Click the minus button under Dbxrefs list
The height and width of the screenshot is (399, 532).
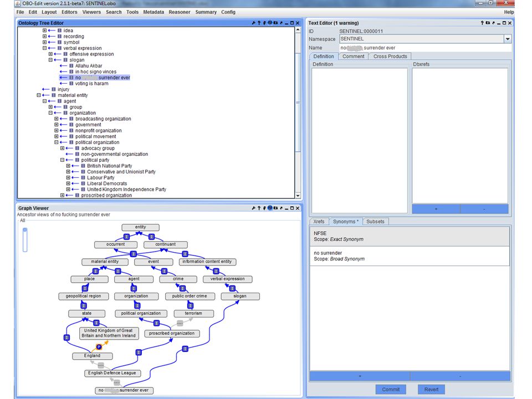tap(484, 209)
